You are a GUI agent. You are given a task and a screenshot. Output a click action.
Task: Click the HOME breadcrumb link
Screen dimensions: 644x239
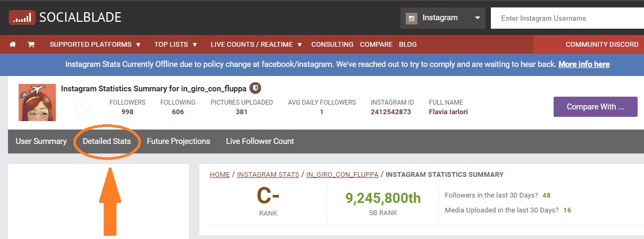pyautogui.click(x=220, y=174)
